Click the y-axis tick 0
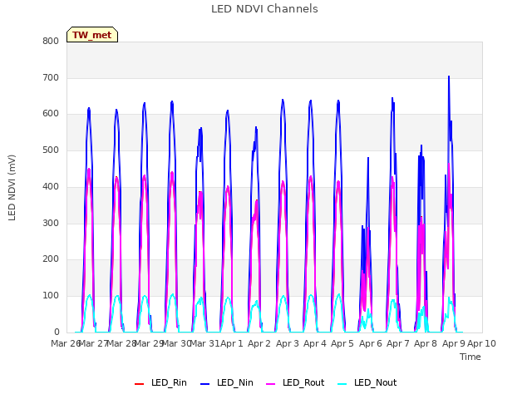This screenshot has width=532, height=399. coord(57,332)
